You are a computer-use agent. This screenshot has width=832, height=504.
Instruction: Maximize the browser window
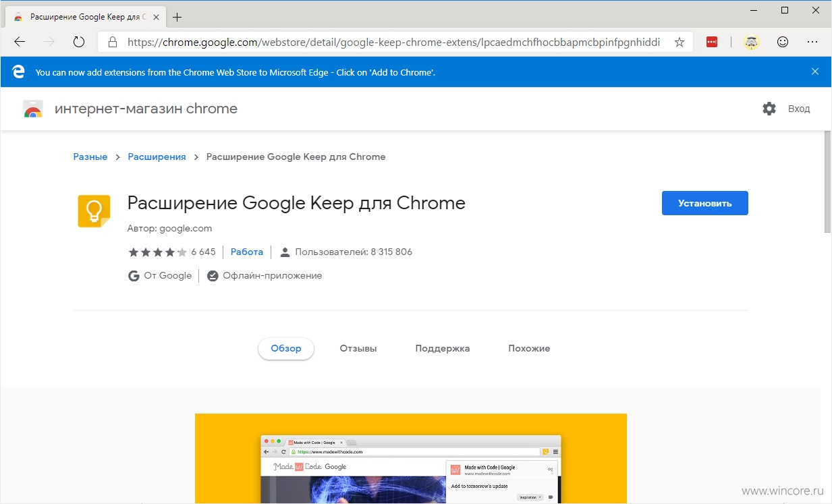tap(785, 10)
